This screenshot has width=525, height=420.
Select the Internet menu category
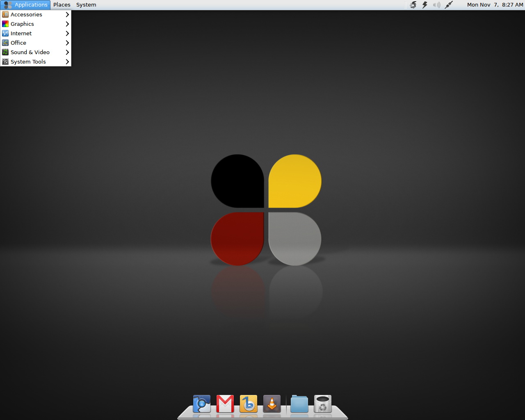coord(21,33)
